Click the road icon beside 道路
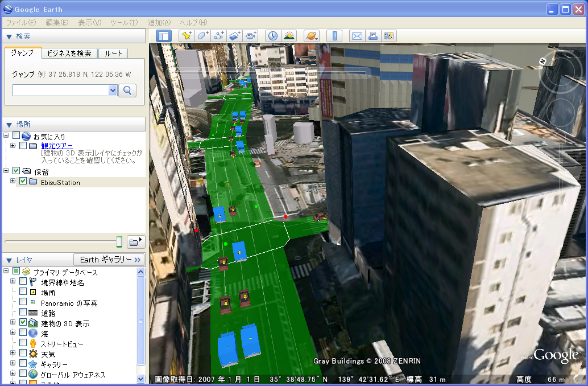The height and width of the screenshot is (386, 588). pos(33,313)
